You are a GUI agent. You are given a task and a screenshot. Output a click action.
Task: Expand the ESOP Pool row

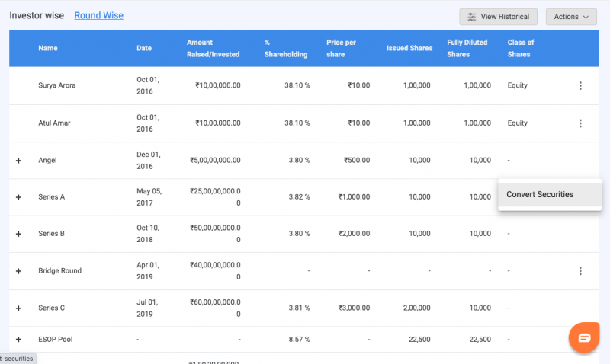pos(18,340)
